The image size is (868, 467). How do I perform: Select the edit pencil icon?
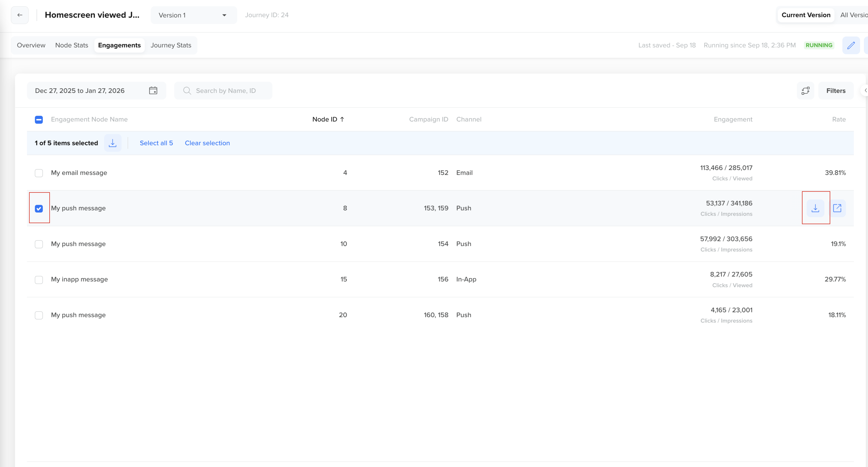pyautogui.click(x=851, y=45)
